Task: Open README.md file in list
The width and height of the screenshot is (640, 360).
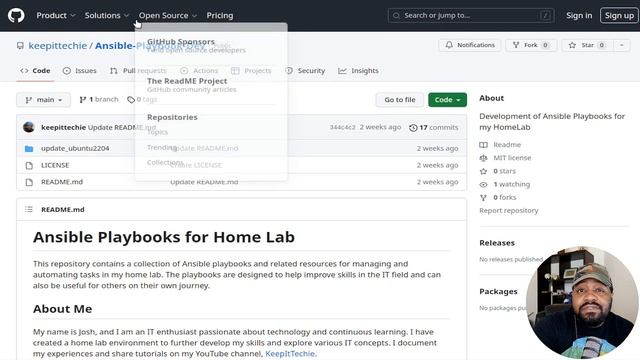Action: 62,182
